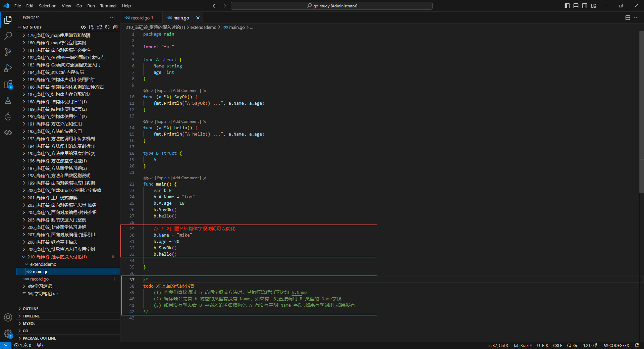The width and height of the screenshot is (644, 349).
Task: Toggle secondary side bar visibility
Action: point(585,6)
